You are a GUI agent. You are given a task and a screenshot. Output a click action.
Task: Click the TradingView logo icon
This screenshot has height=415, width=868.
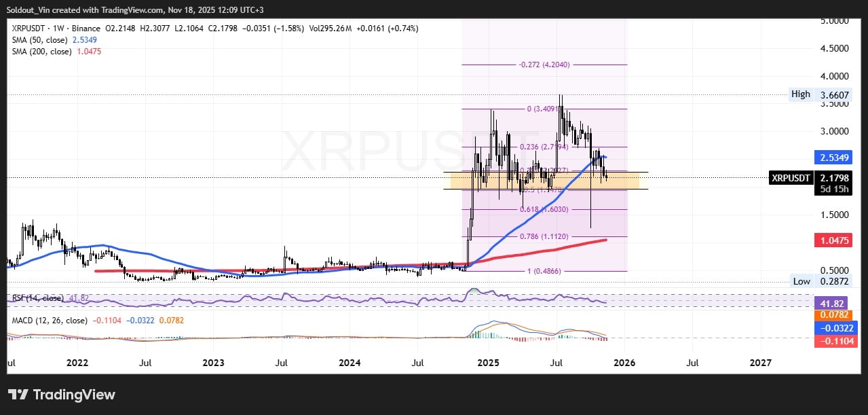(20, 395)
